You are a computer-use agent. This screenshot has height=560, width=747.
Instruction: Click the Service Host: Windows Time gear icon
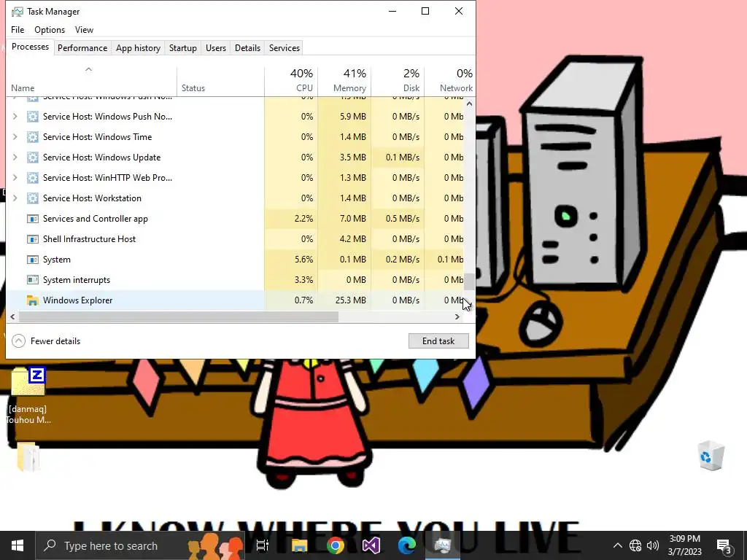pyautogui.click(x=32, y=136)
